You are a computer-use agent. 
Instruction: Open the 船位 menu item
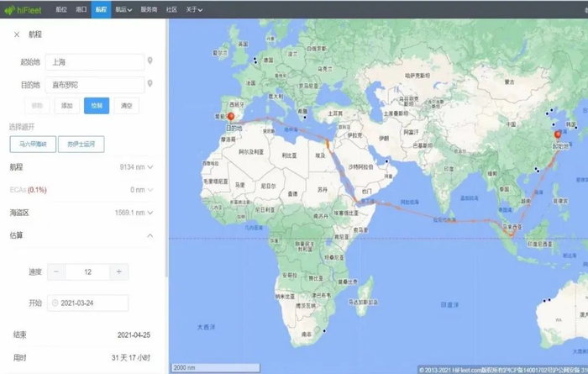pyautogui.click(x=61, y=9)
